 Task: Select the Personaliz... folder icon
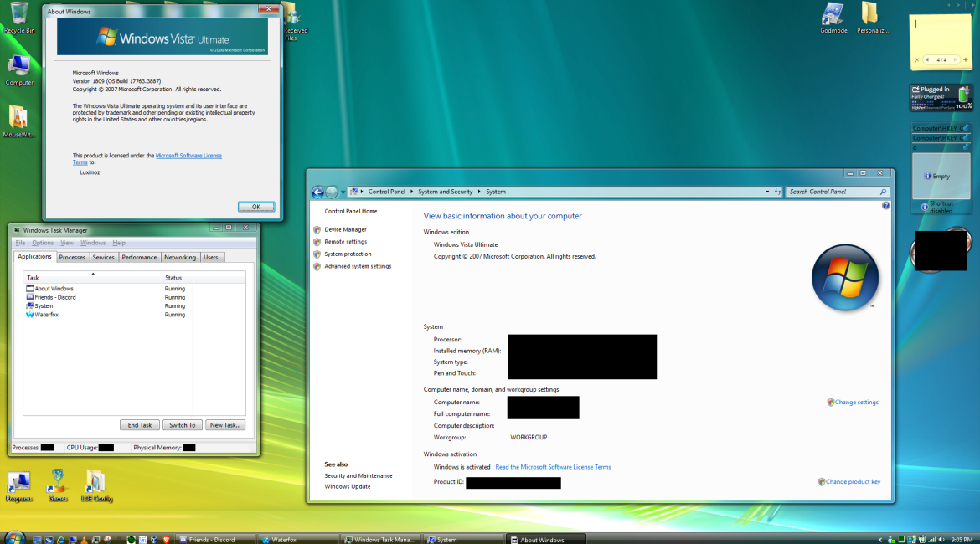871,18
